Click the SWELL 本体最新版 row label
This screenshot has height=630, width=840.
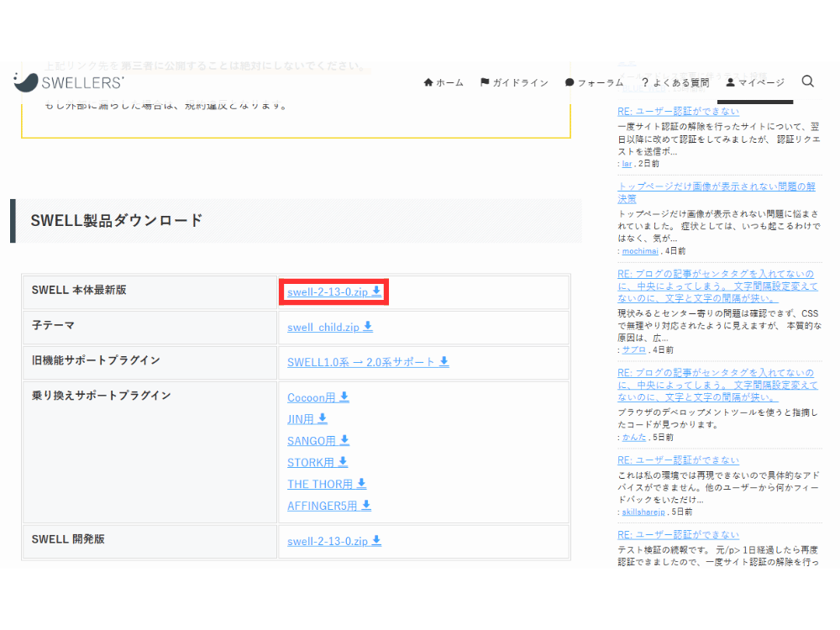coord(79,290)
